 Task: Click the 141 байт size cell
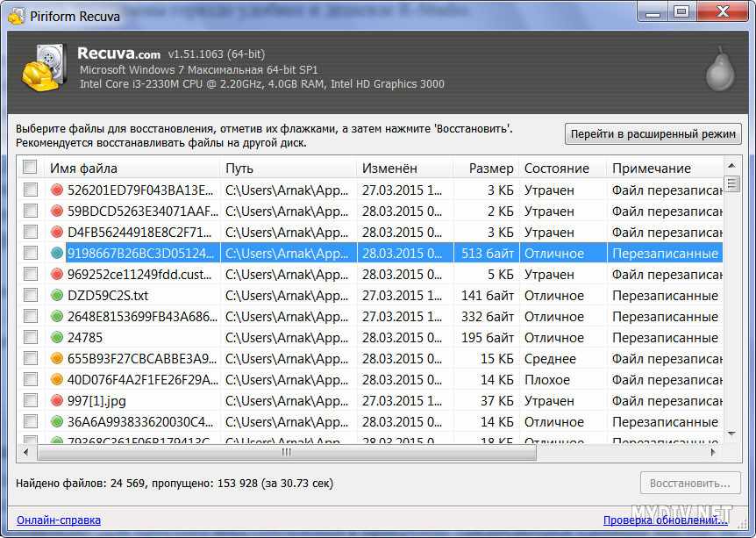pyautogui.click(x=487, y=295)
